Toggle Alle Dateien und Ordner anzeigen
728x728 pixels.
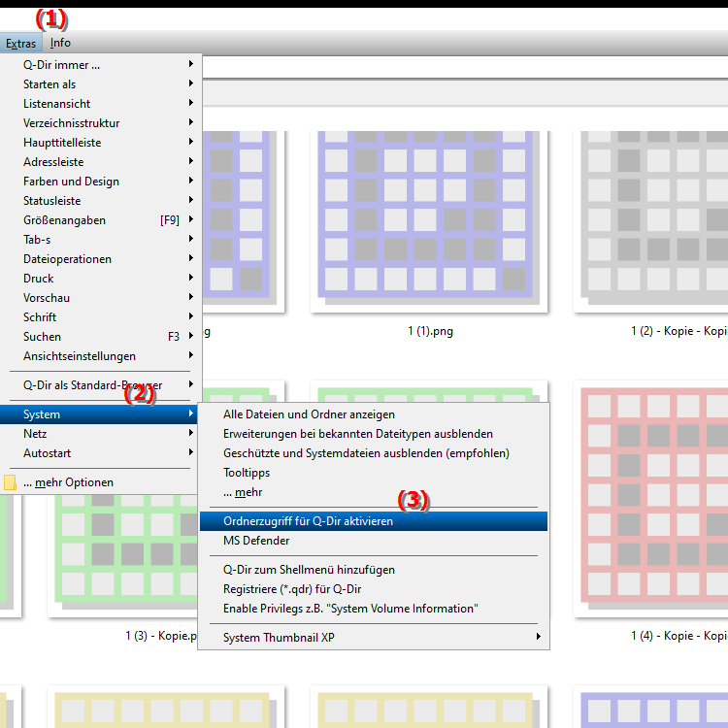pos(309,414)
